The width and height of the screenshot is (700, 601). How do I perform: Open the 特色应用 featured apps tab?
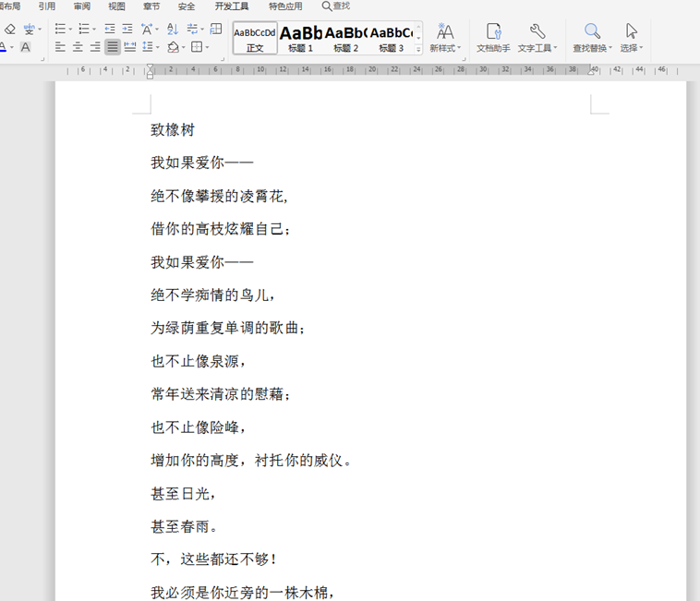coord(285,6)
